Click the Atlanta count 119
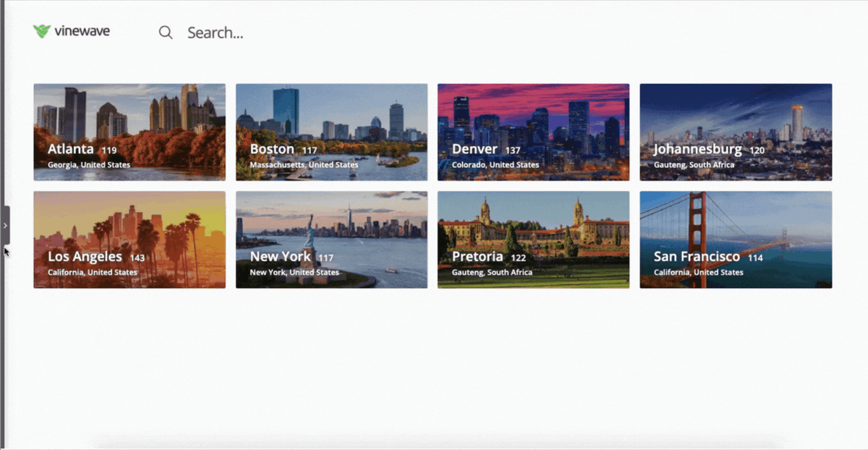868x450 pixels. 109,150
